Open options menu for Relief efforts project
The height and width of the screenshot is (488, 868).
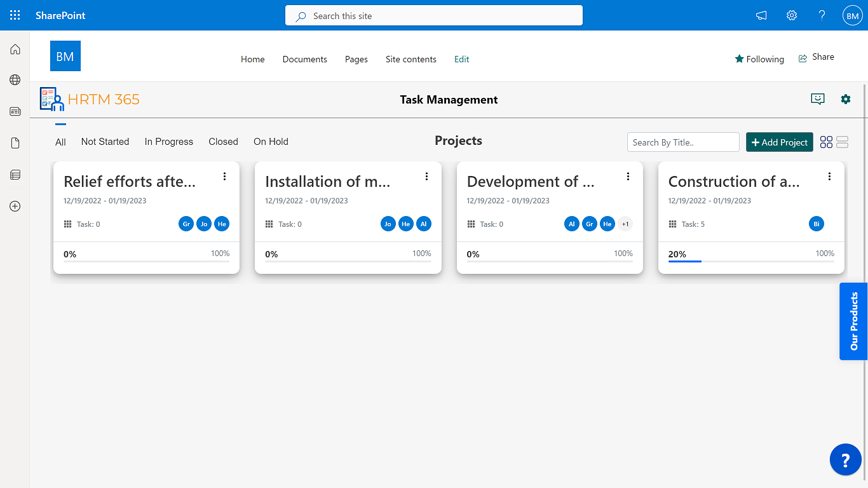[224, 177]
